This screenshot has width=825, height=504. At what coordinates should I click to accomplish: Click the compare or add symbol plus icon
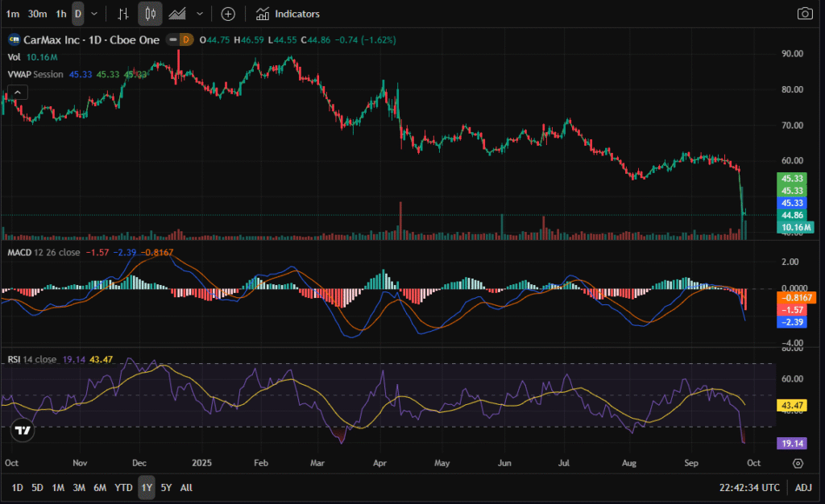pyautogui.click(x=228, y=14)
